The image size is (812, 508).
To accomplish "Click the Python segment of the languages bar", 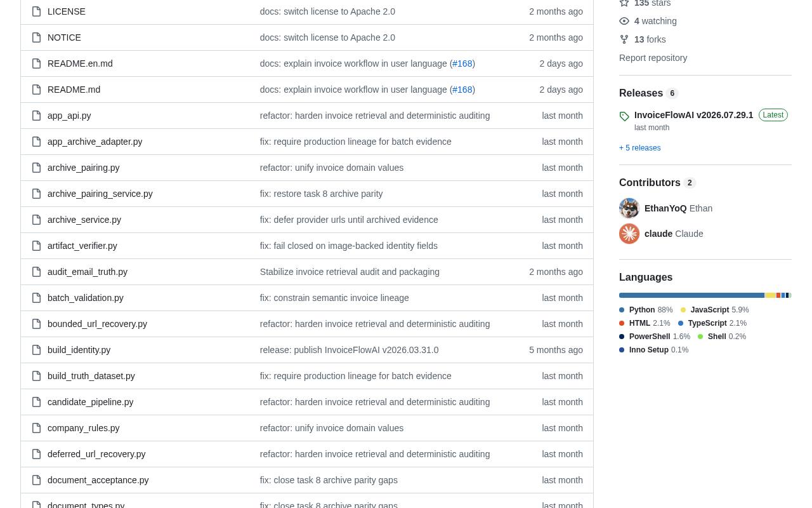I will [x=691, y=295].
